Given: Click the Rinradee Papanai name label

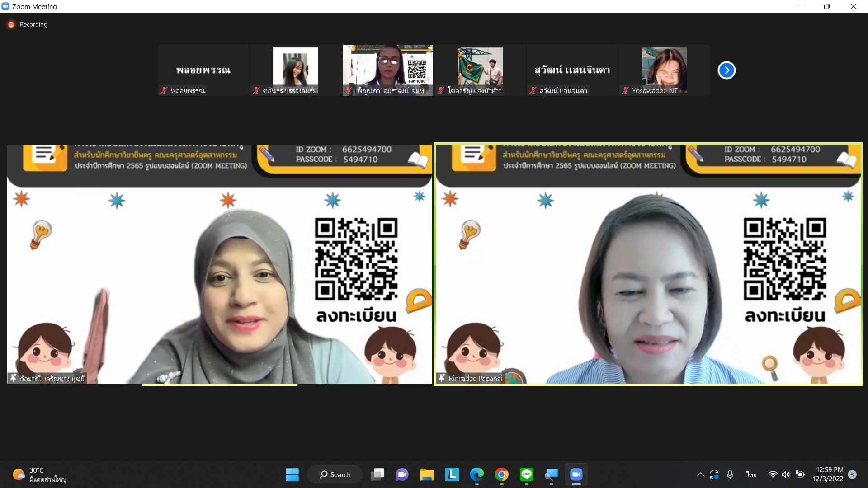Looking at the screenshot, I should pos(475,379).
